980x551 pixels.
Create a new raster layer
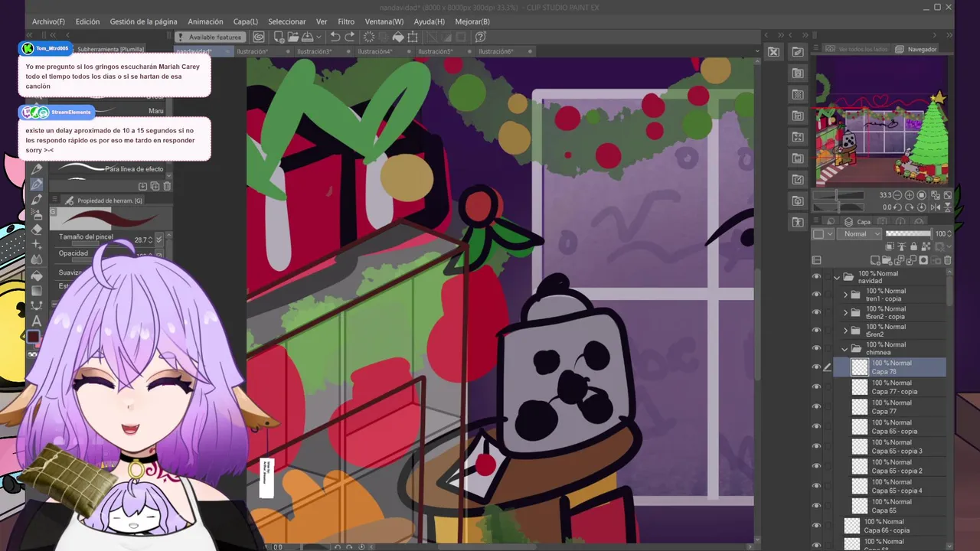click(875, 260)
